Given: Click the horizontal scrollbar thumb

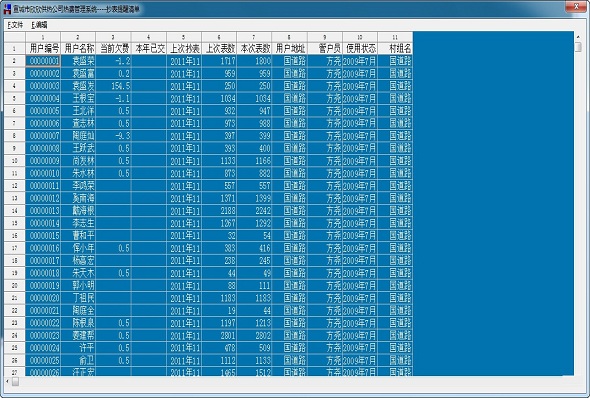Looking at the screenshot, I should click(15, 381).
